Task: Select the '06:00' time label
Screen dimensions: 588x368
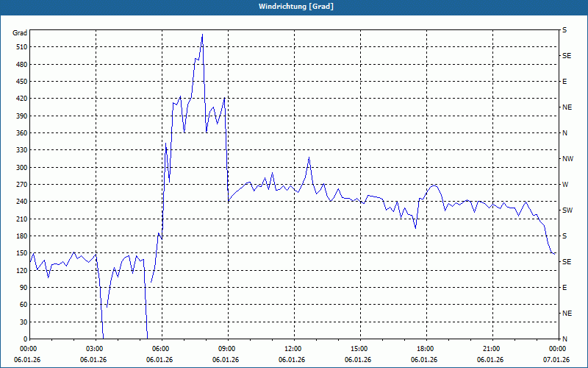Action: click(x=162, y=349)
